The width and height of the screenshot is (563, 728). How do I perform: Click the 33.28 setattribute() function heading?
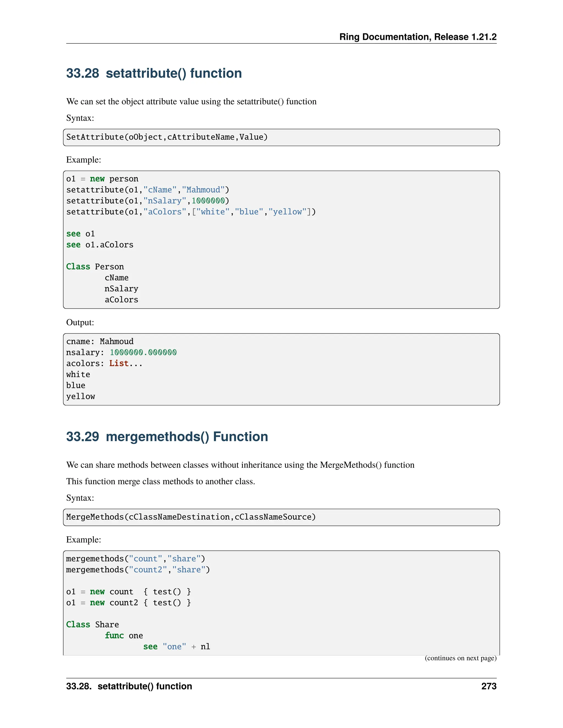point(154,73)
